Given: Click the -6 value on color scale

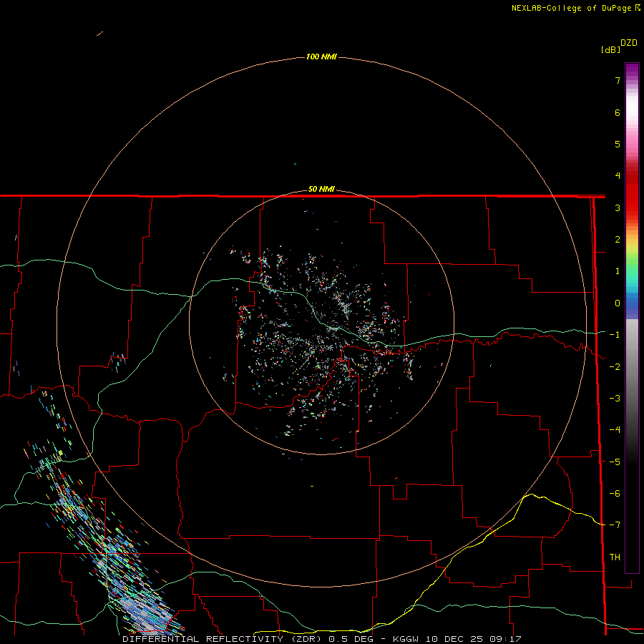Looking at the screenshot, I should click(615, 494).
